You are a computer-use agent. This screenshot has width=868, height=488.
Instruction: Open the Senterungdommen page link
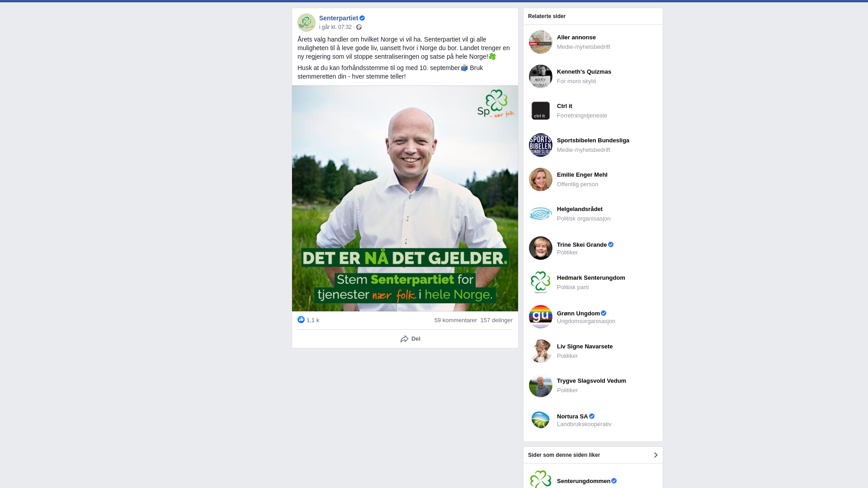pyautogui.click(x=583, y=481)
